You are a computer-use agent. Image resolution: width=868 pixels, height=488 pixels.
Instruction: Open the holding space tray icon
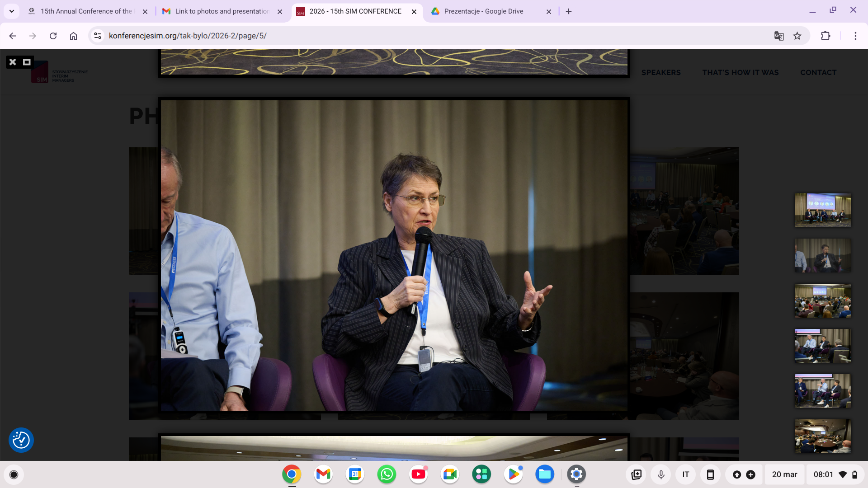[637, 474]
